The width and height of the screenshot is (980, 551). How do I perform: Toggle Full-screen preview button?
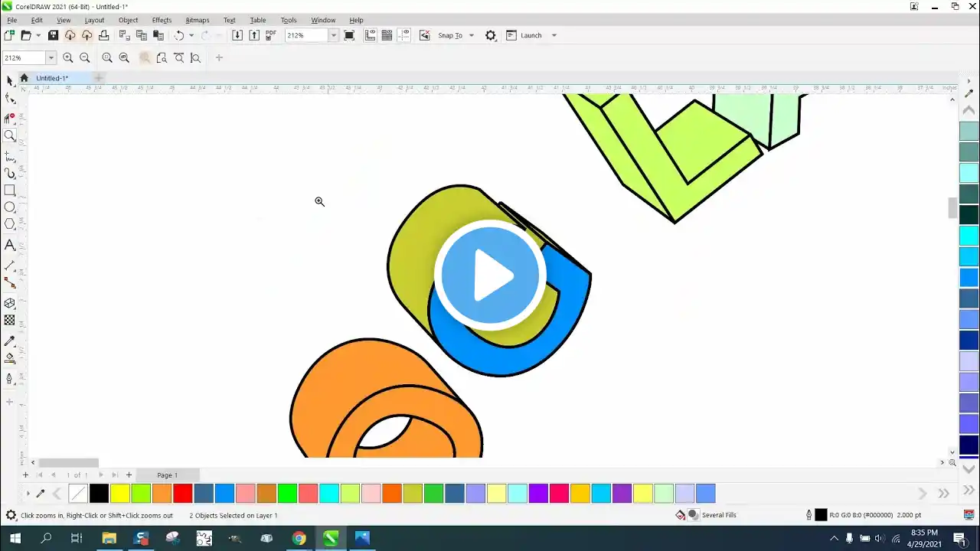coord(349,35)
